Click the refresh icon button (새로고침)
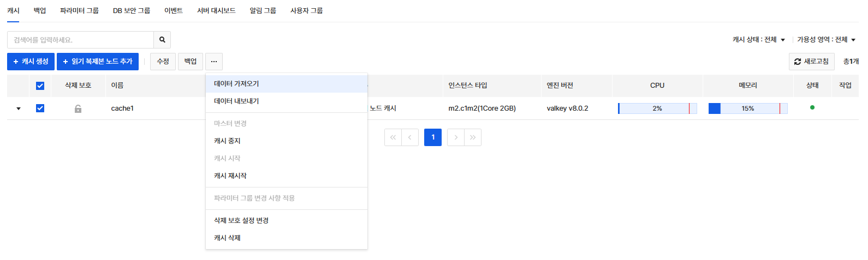 click(x=811, y=62)
